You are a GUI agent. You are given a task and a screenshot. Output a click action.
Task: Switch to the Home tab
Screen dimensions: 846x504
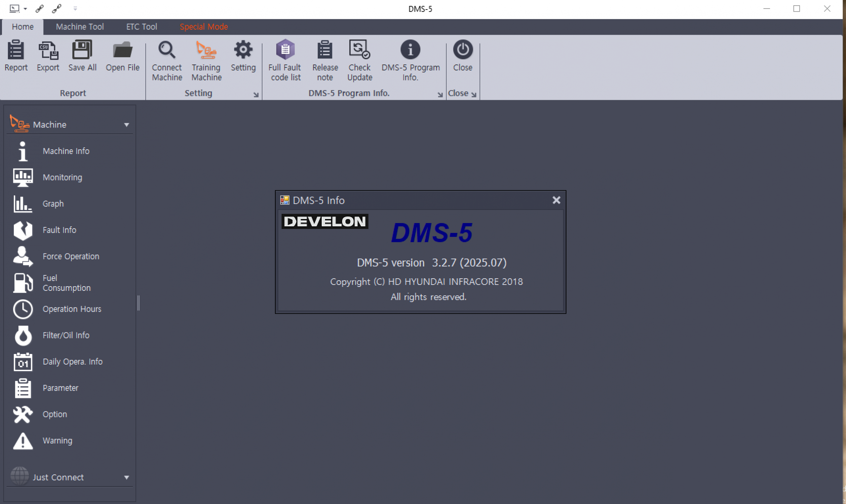pyautogui.click(x=23, y=26)
